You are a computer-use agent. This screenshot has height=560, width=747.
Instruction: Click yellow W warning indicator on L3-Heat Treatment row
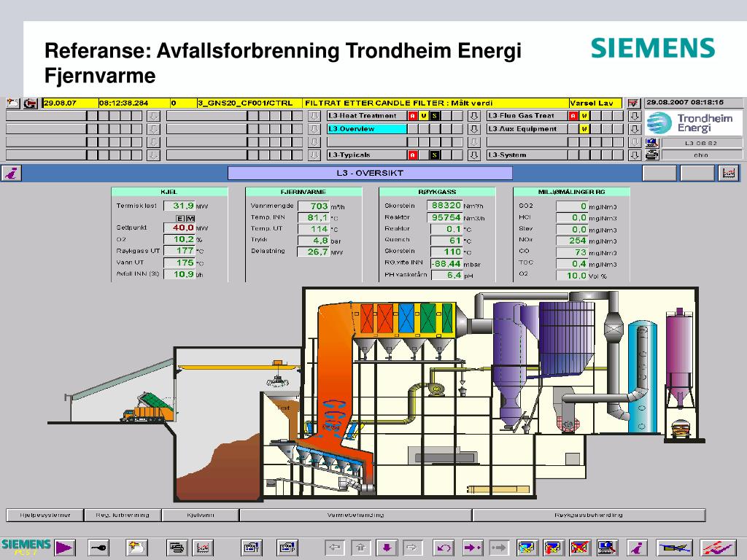click(424, 116)
